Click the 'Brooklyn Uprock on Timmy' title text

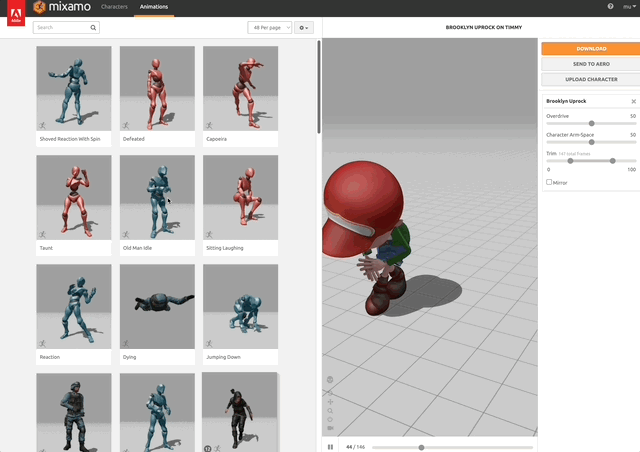484,27
